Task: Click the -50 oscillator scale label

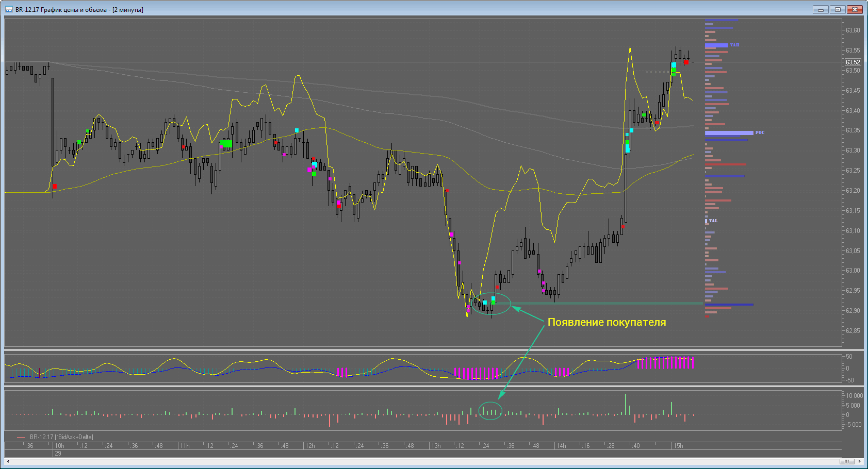Action: point(849,380)
